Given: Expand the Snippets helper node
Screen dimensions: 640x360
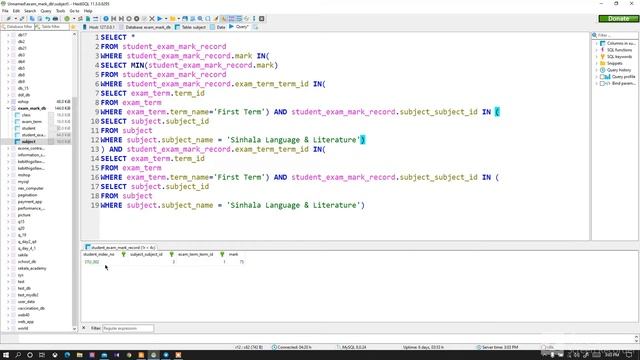Looking at the screenshot, I should [596, 63].
